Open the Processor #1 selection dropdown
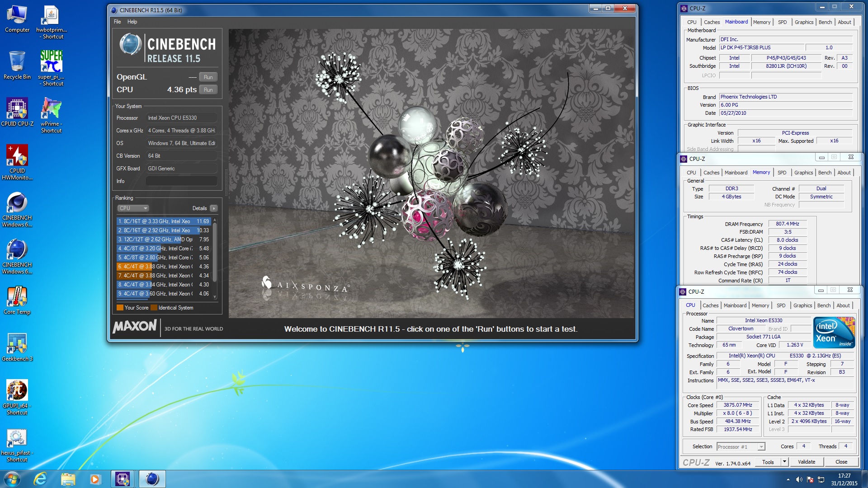This screenshot has width=868, height=488. pyautogui.click(x=741, y=447)
